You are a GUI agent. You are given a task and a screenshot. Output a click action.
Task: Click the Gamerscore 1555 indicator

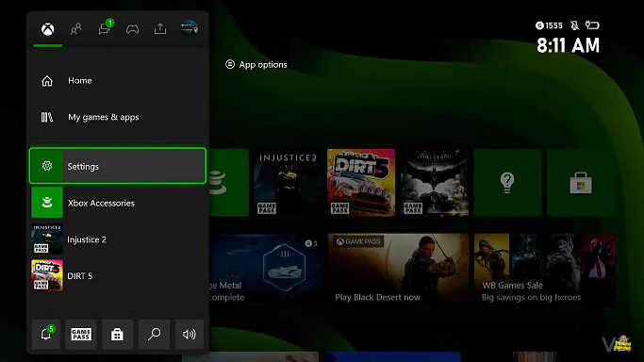point(549,25)
